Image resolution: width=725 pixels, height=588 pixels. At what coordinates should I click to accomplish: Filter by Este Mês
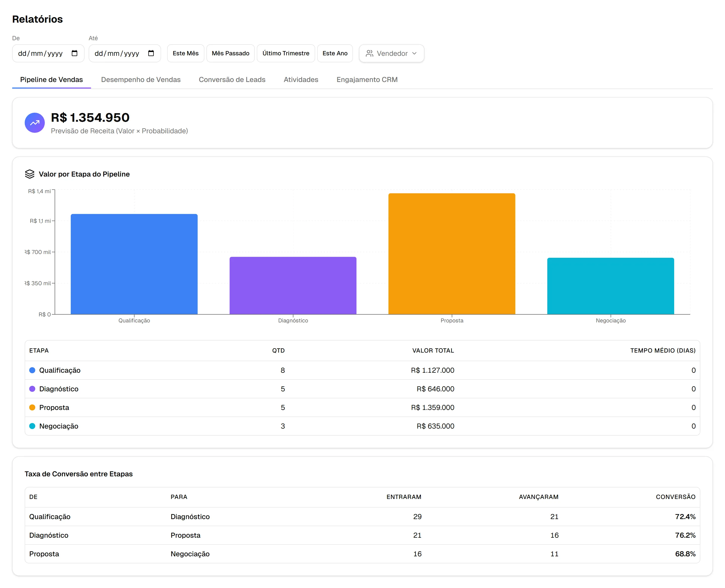click(x=186, y=54)
